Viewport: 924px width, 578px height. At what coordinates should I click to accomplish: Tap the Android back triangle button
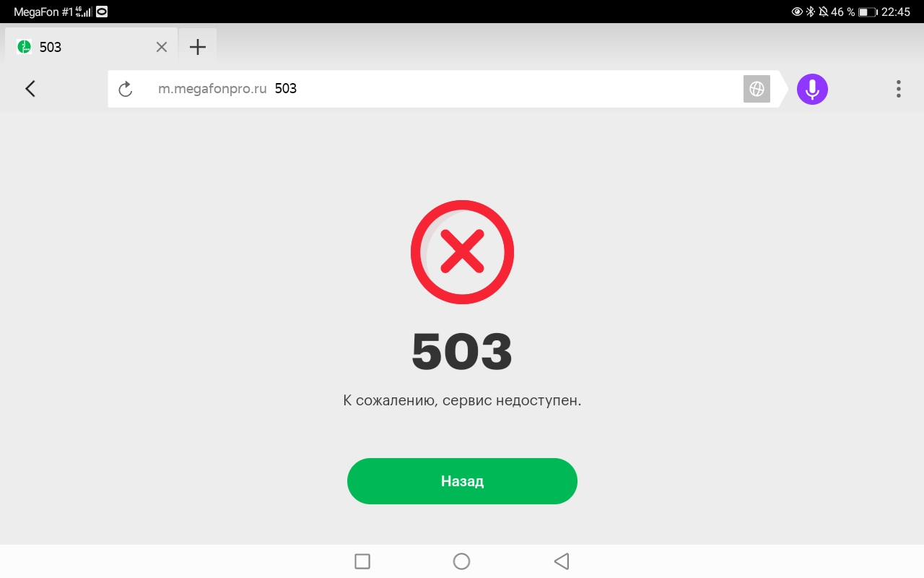tap(562, 561)
